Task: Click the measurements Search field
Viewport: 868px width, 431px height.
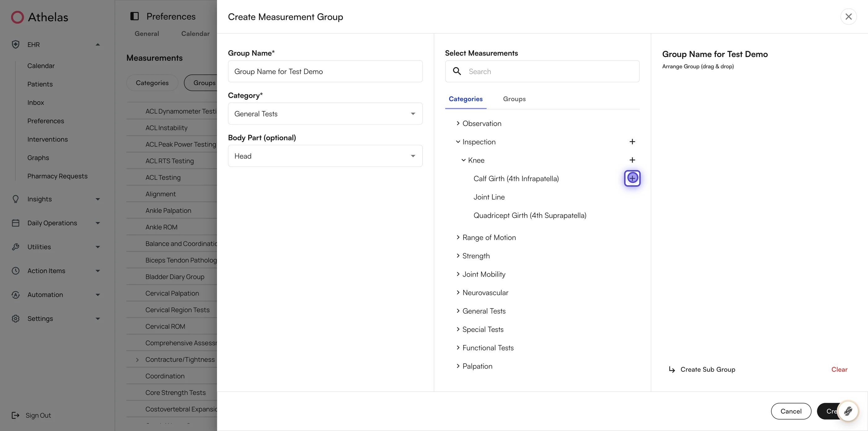Action: (x=542, y=71)
